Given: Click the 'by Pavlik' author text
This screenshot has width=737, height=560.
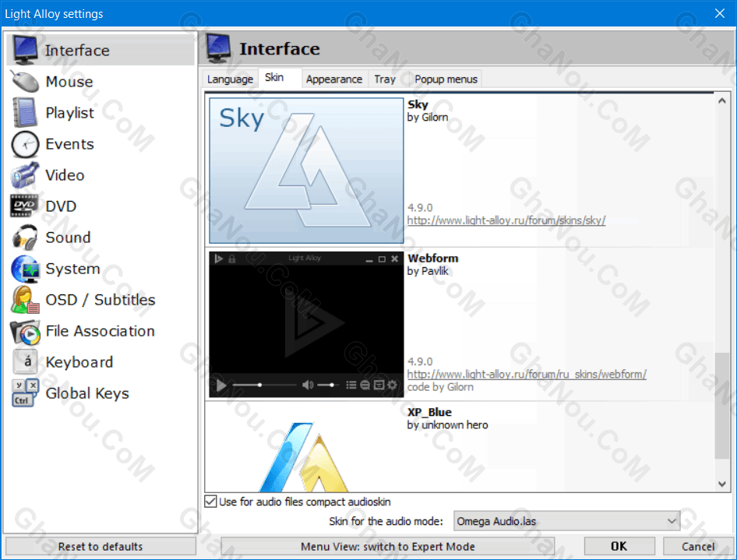Looking at the screenshot, I should point(428,271).
